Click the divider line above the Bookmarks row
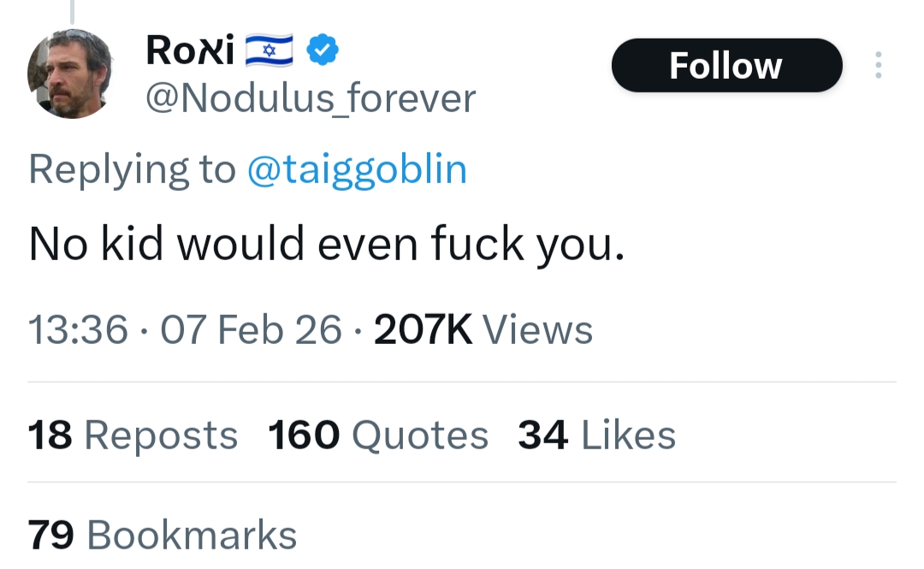Screen dimensions: 924x569 pos(462,483)
